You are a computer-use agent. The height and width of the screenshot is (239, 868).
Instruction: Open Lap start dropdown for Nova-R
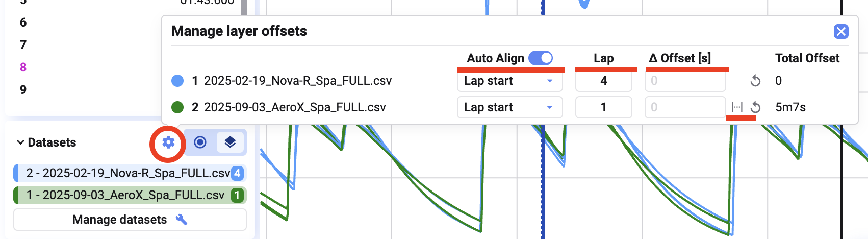pos(509,81)
